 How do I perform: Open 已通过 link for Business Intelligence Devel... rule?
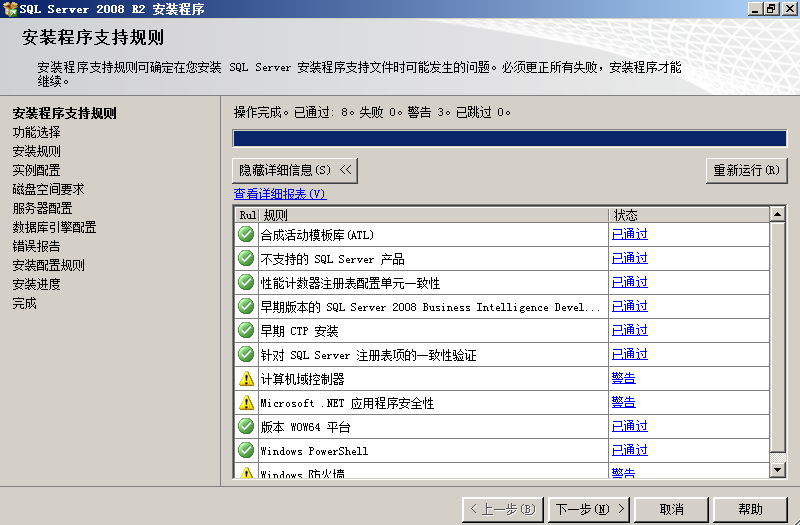630,306
